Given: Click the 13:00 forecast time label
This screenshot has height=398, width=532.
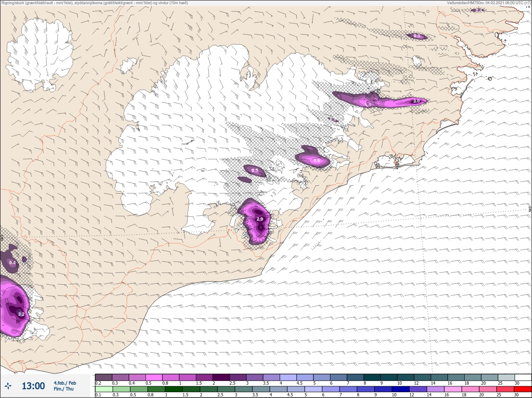Looking at the screenshot, I should coord(33,386).
